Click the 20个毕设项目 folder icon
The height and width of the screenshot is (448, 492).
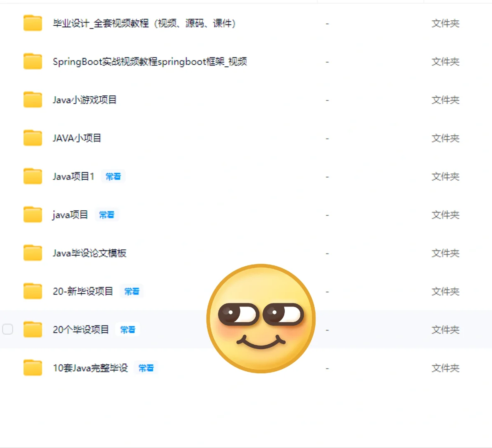[x=32, y=329]
